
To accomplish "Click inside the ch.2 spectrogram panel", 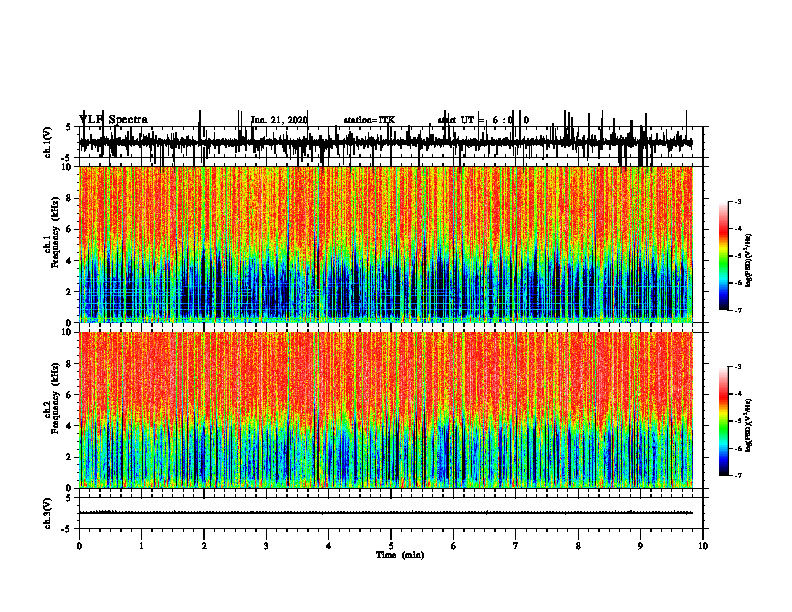I will pyautogui.click(x=386, y=410).
